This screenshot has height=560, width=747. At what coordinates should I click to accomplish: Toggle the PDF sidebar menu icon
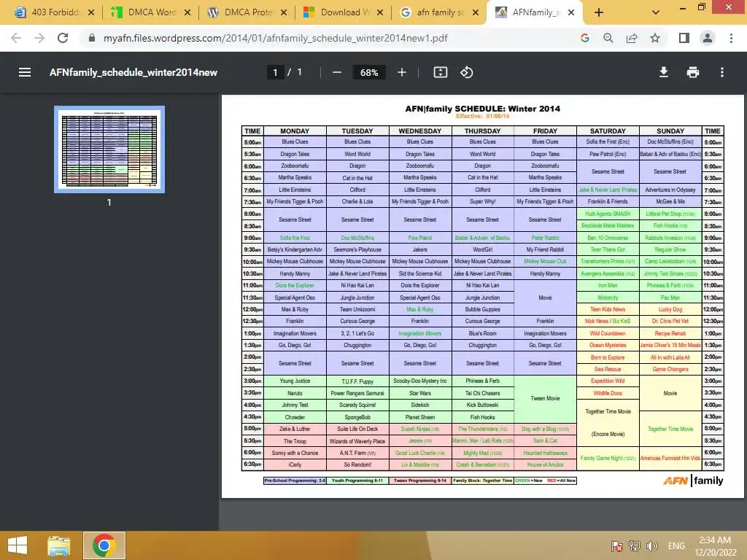(25, 72)
